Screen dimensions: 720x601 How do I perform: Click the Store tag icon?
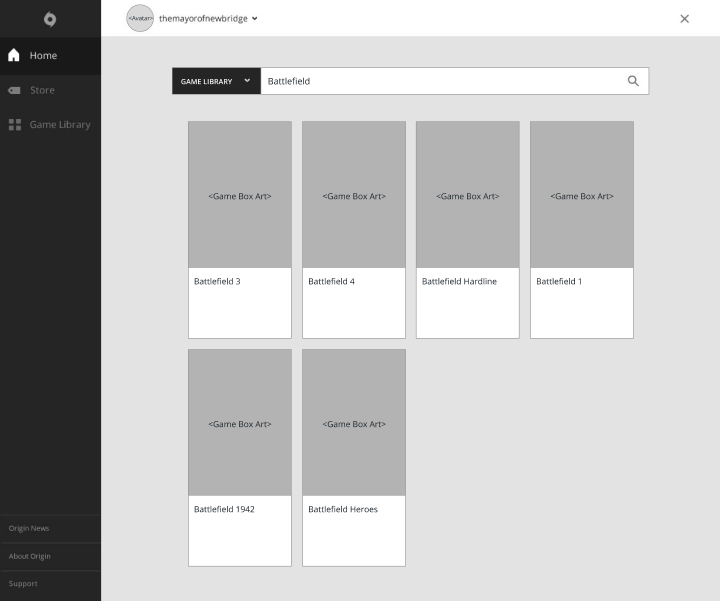point(14,90)
